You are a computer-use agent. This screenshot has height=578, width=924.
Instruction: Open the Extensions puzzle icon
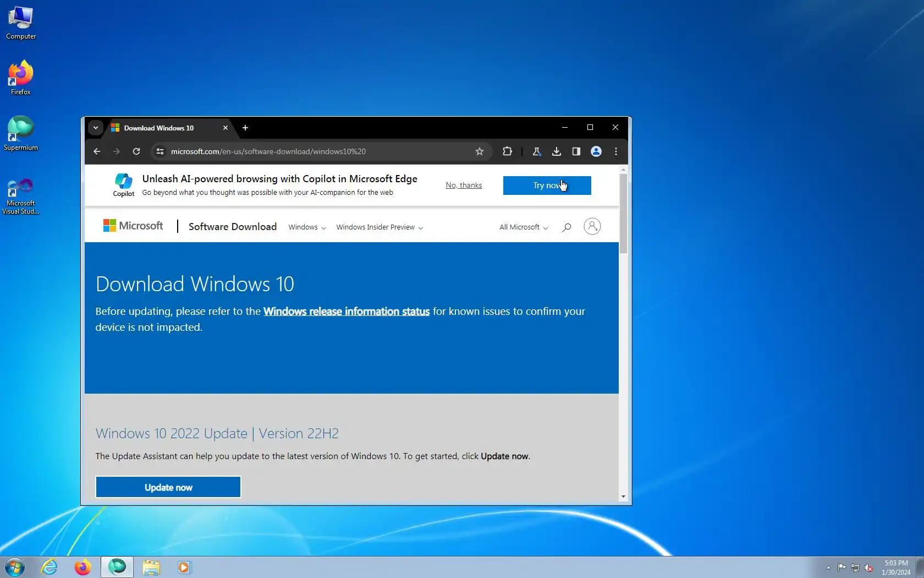(507, 151)
